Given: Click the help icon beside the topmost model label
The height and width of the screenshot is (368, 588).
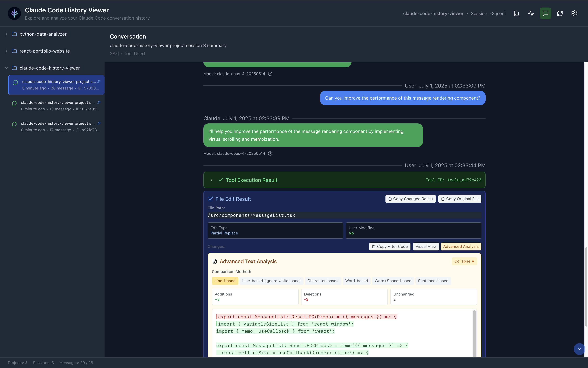Looking at the screenshot, I should coord(270,74).
